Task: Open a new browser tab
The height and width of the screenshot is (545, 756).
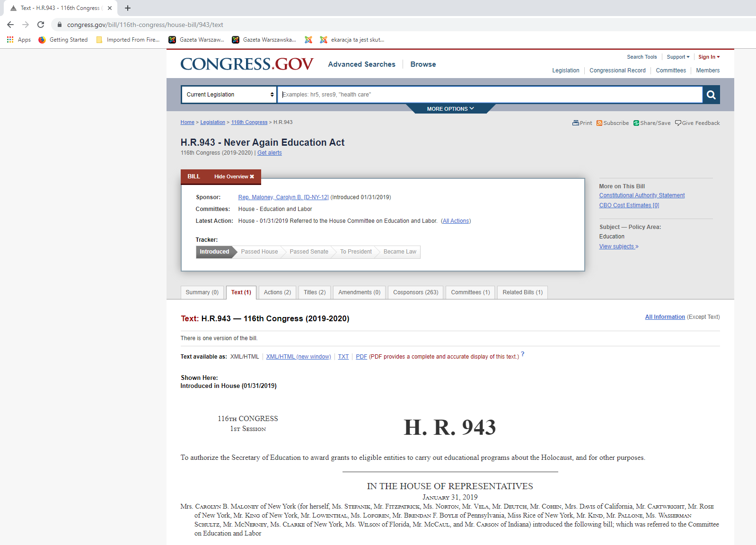Action: tap(128, 8)
